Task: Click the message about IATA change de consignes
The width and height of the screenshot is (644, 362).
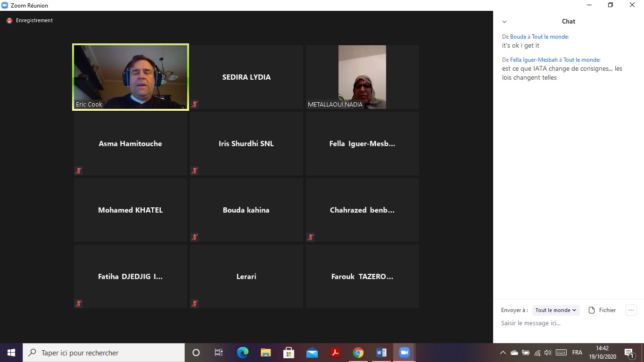Action: click(562, 73)
